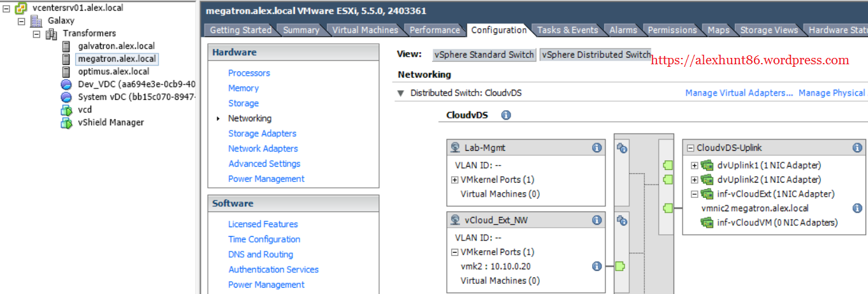
Task: Expand VMkernel Ports under Lab-Mgmt
Action: pos(454,180)
